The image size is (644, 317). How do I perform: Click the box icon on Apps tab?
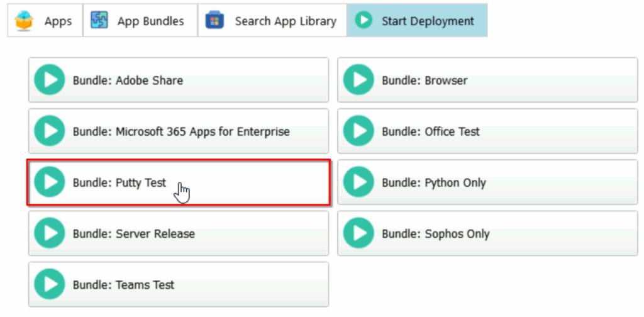pyautogui.click(x=25, y=21)
